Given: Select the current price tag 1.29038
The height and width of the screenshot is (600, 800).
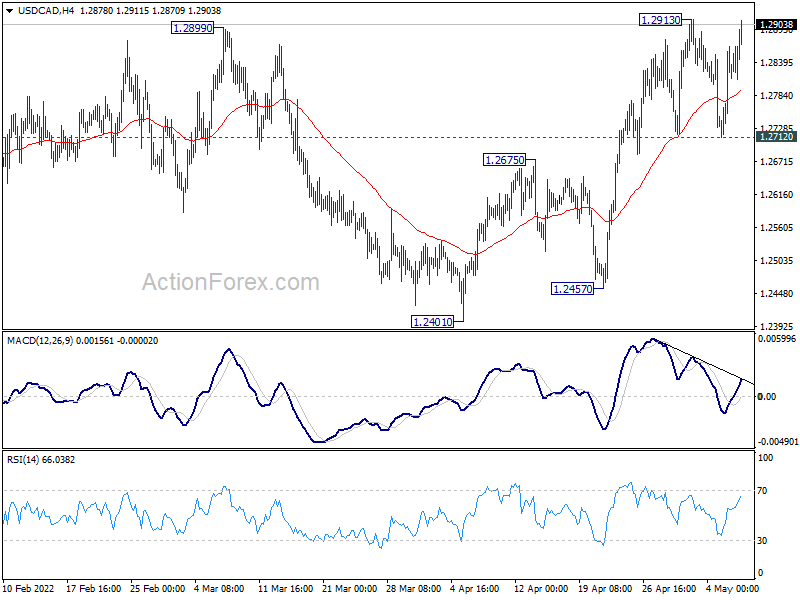Looking at the screenshot, I should click(777, 24).
